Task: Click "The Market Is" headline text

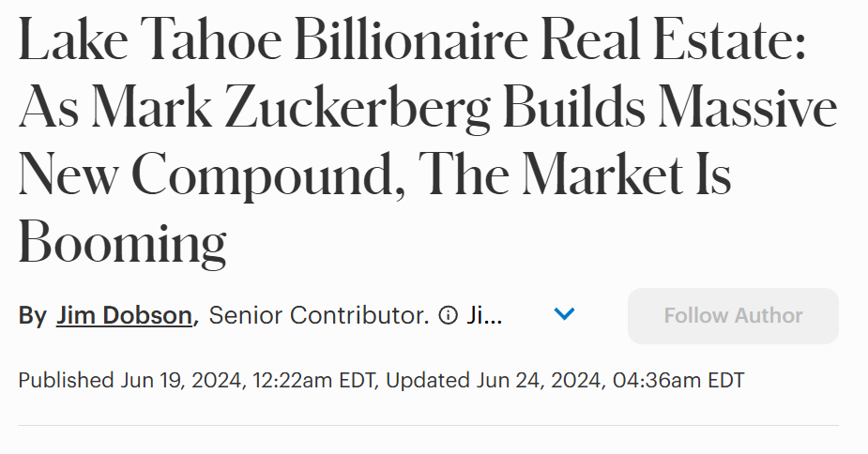Action: click(x=574, y=174)
